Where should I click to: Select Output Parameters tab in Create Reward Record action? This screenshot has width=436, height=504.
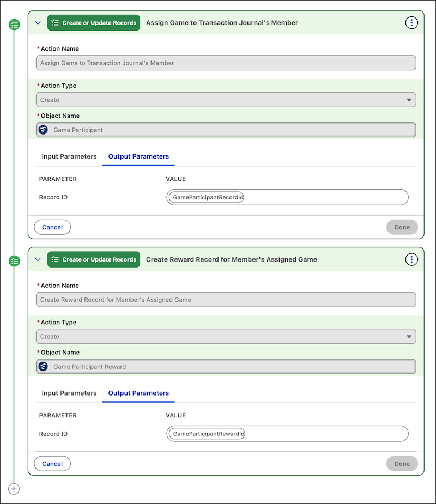click(138, 393)
